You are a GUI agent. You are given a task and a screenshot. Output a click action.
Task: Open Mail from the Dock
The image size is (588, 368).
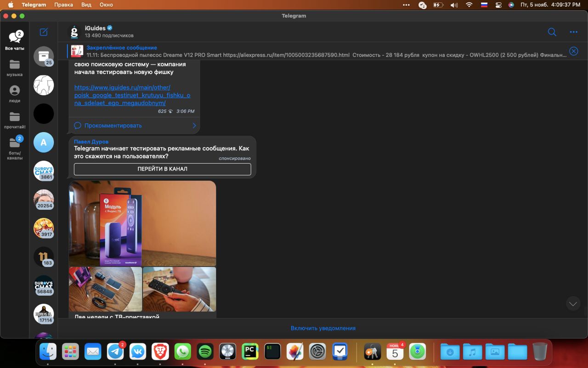tap(93, 352)
